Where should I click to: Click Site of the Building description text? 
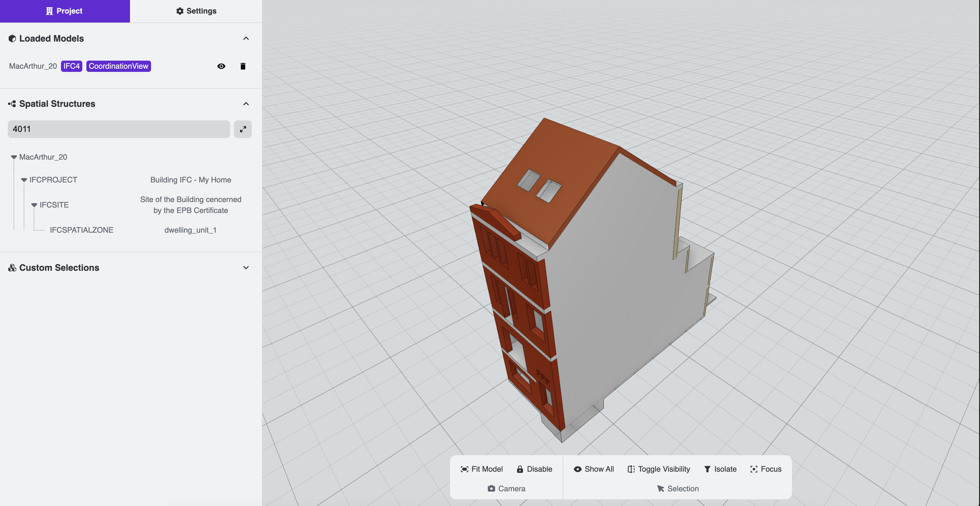click(191, 205)
